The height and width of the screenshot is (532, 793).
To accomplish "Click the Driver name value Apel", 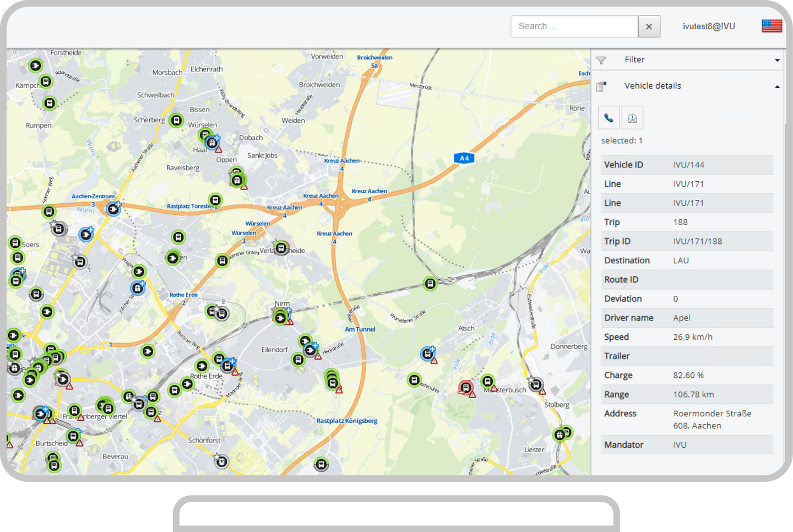I will [x=682, y=318].
